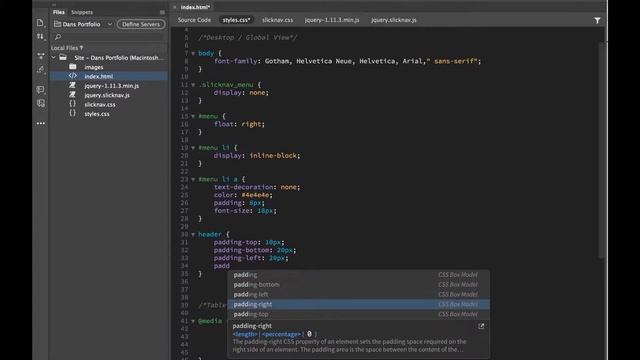The image size is (640, 360).
Task: Click the code editor vertical scrollbar
Action: [x=601, y=150]
